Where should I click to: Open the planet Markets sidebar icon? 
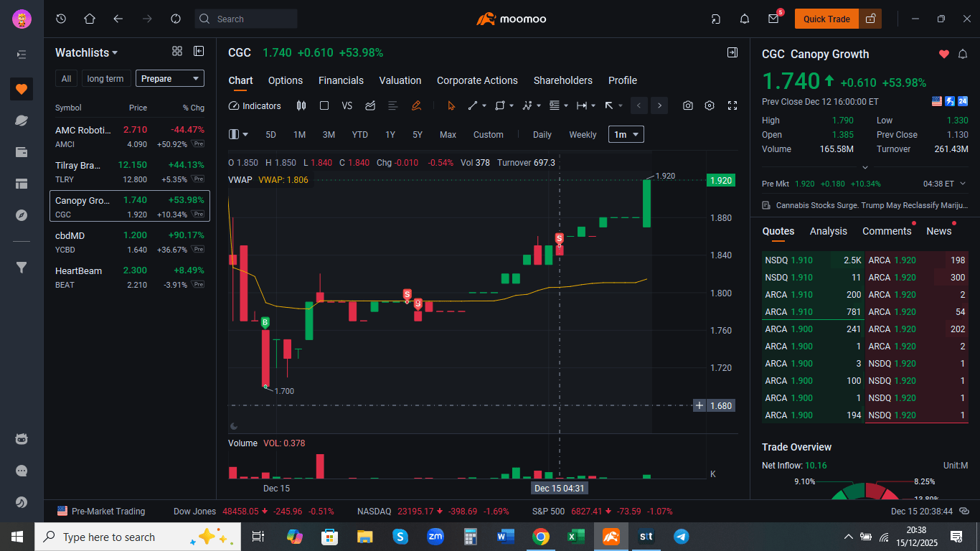pos(22,121)
